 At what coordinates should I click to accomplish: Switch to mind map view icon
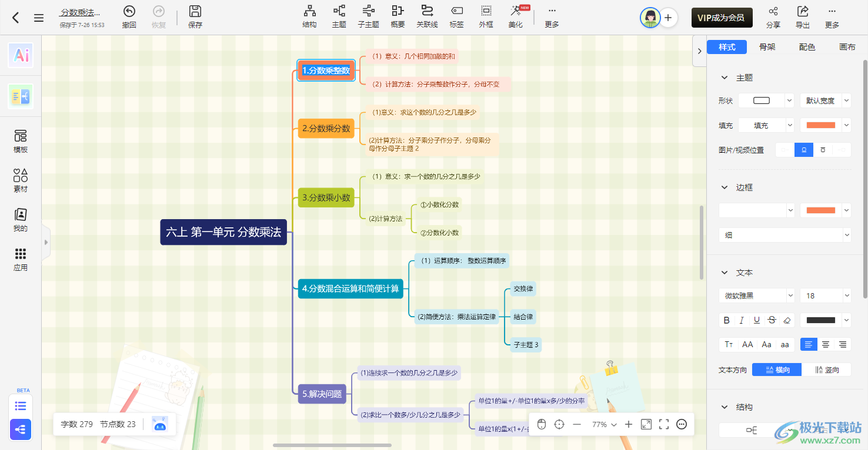21,429
